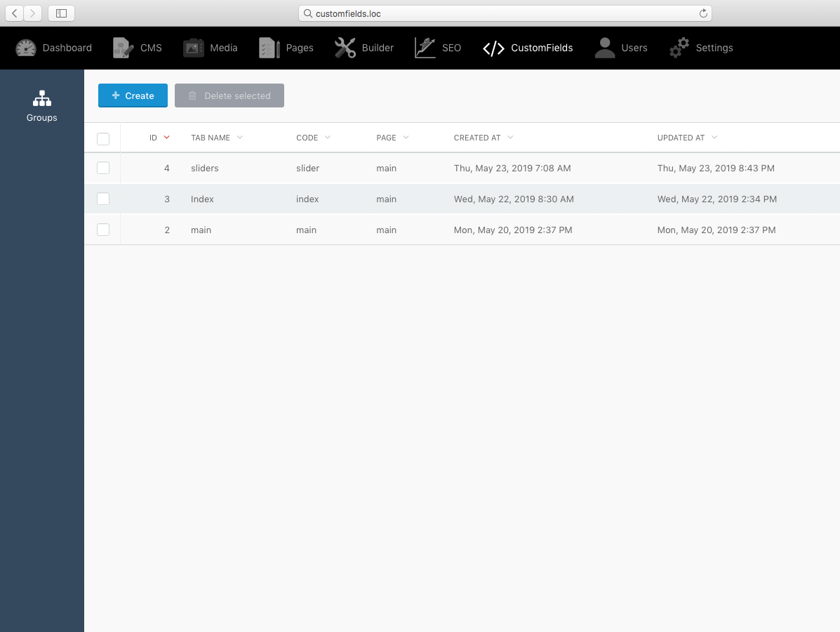Click the CREATED AT sort chevron
Viewport: 840px width, 632px height.
click(511, 137)
